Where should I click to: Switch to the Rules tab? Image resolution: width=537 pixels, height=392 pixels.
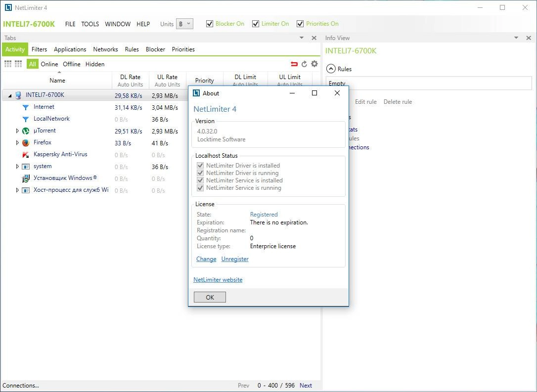point(132,49)
